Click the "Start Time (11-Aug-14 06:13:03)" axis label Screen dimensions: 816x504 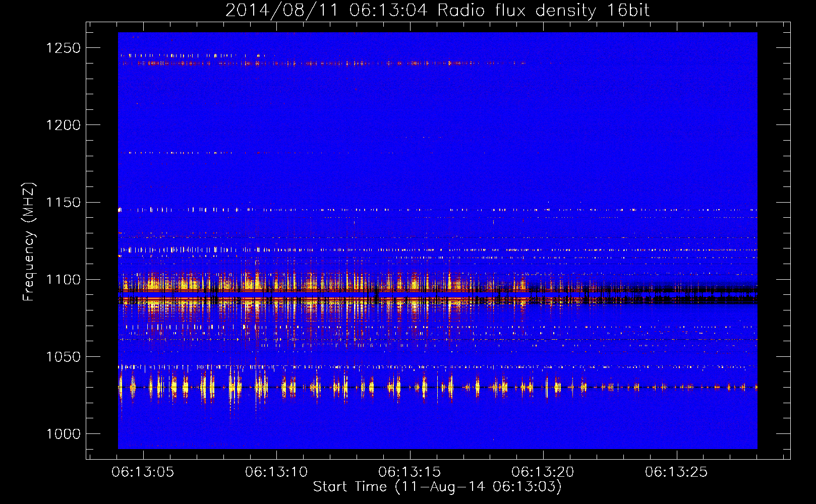(x=437, y=487)
